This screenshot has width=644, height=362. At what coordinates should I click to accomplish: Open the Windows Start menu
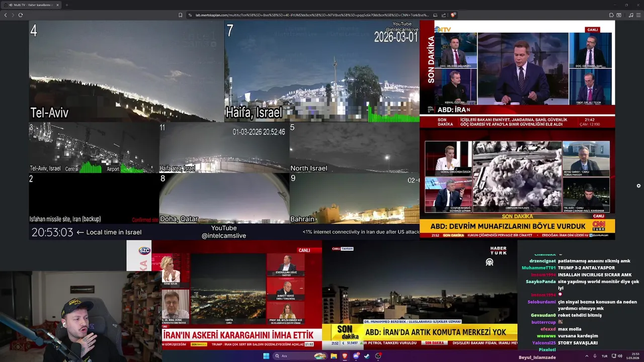pos(266,356)
